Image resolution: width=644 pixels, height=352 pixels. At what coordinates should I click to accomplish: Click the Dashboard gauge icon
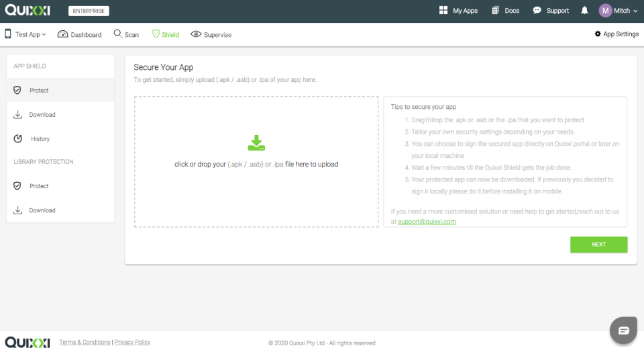point(63,34)
